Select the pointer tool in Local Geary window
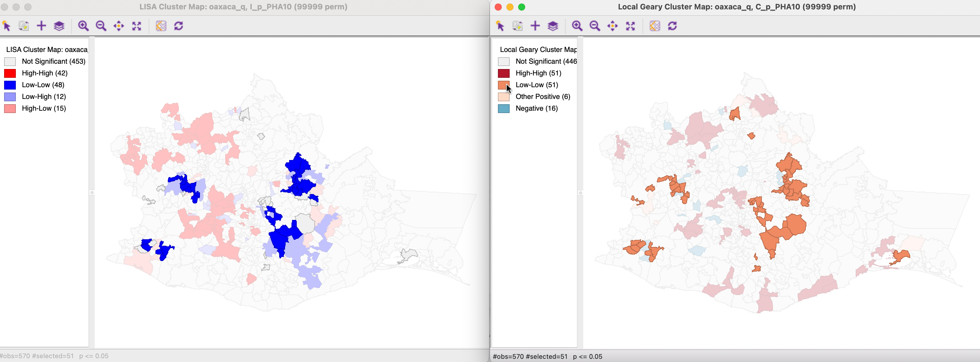This screenshot has height=362, width=980. pyautogui.click(x=500, y=26)
